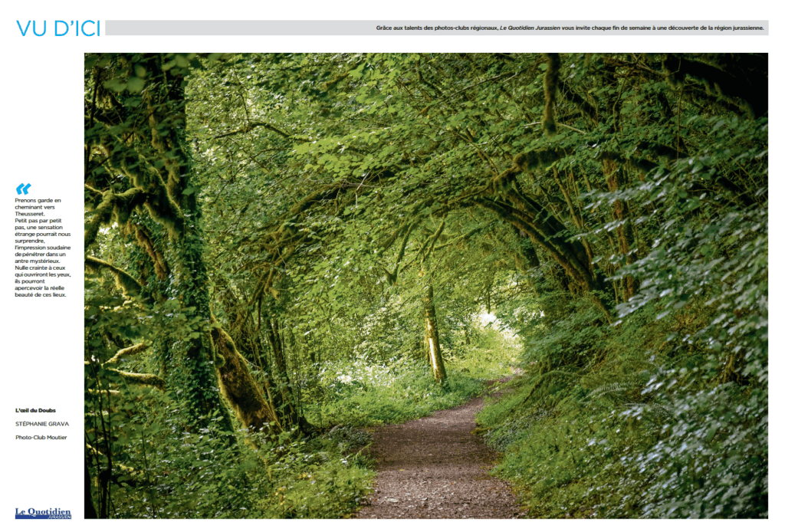The image size is (785, 532).
Task: Click the L'œil du Doubs label
Action: coord(35,410)
